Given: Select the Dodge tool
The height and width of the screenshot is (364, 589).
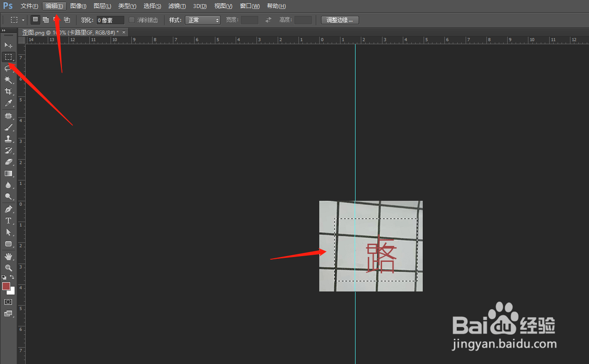Looking at the screenshot, I should [8, 196].
